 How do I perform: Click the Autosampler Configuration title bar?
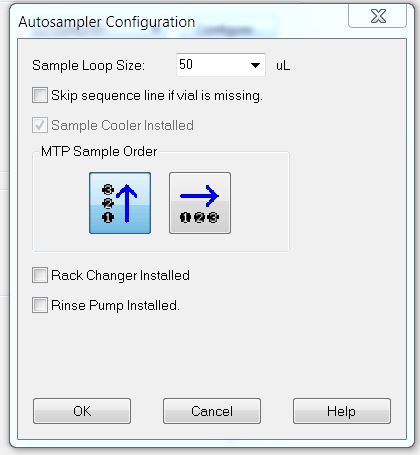[107, 22]
